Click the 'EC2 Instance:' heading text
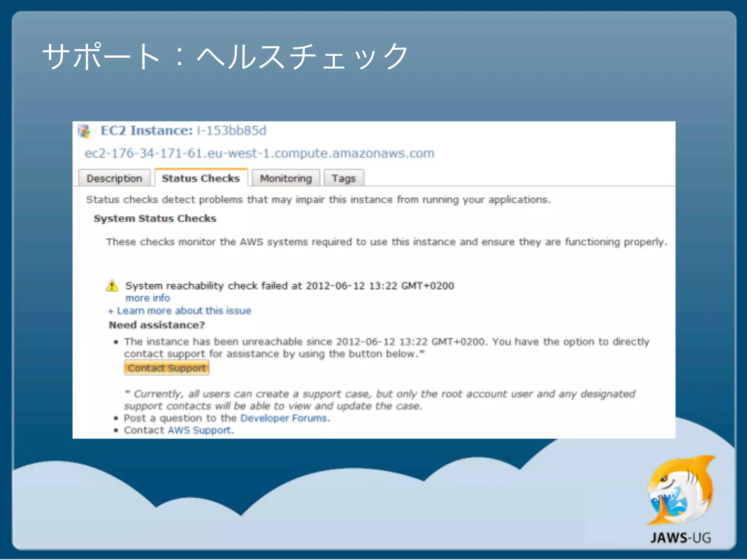This screenshot has width=747, height=560. coord(146,131)
